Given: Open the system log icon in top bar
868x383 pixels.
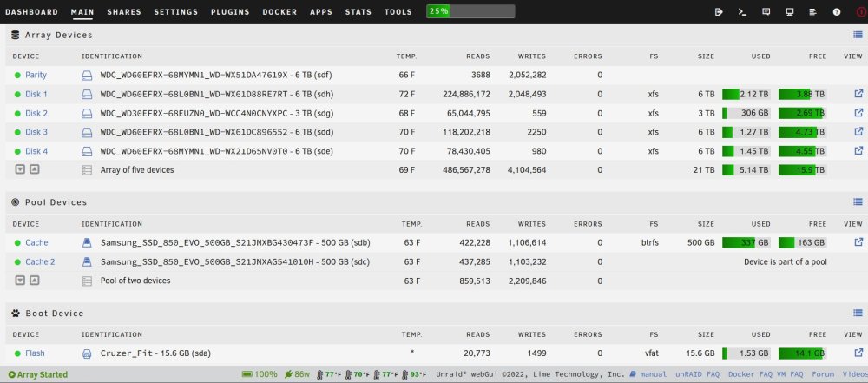Looking at the screenshot, I should pyautogui.click(x=813, y=11).
